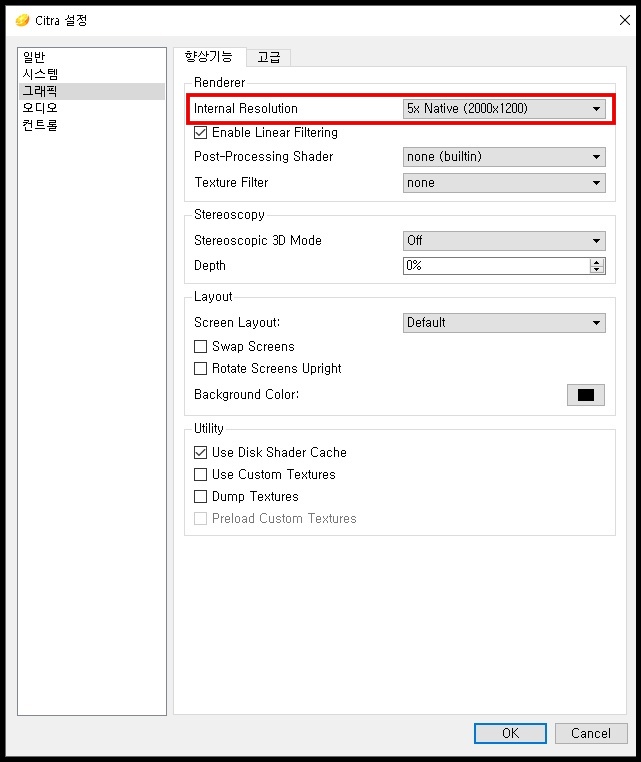Image resolution: width=641 pixels, height=762 pixels.
Task: Click the Texture Filter label
Action: [x=231, y=183]
